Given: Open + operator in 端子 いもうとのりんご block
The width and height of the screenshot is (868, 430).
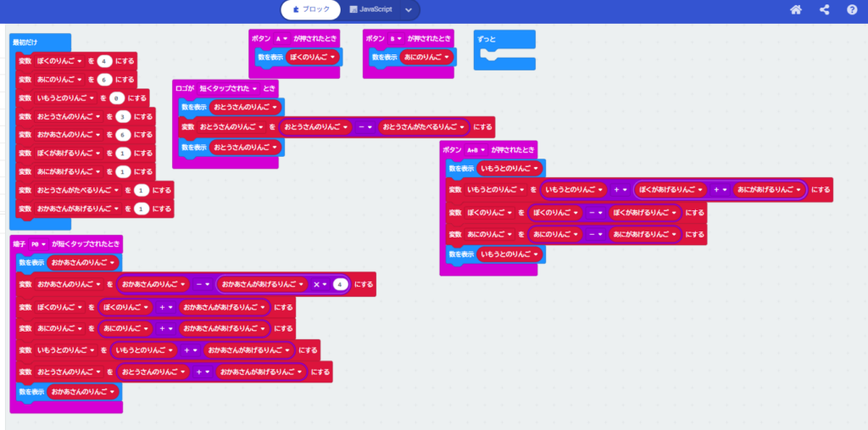Looking at the screenshot, I should click(191, 349).
